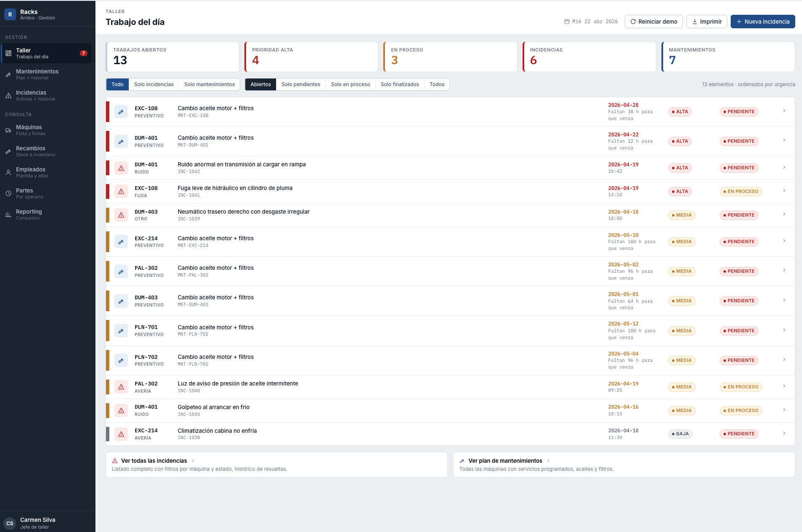
Task: Click incident warning icon of INC-1040 row
Action: pyautogui.click(x=121, y=387)
